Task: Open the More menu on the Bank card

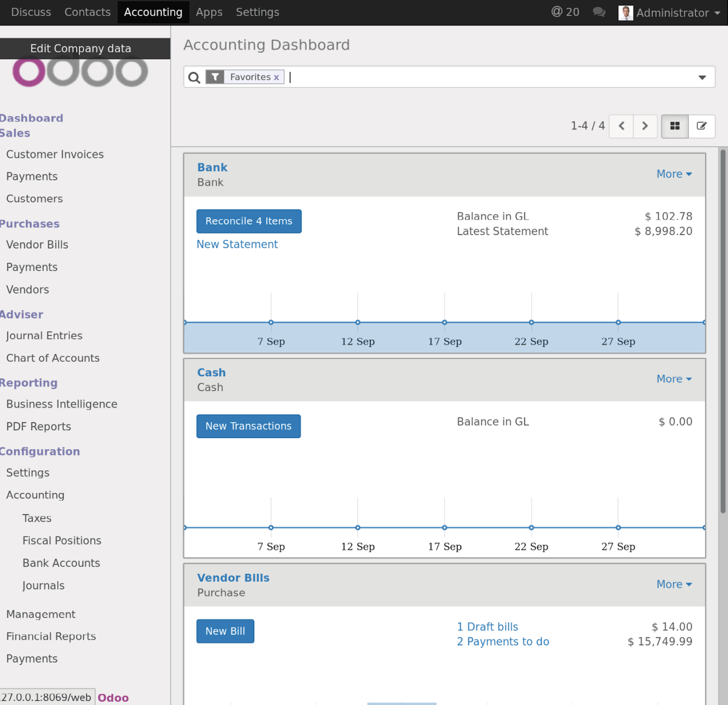Action: coord(674,174)
